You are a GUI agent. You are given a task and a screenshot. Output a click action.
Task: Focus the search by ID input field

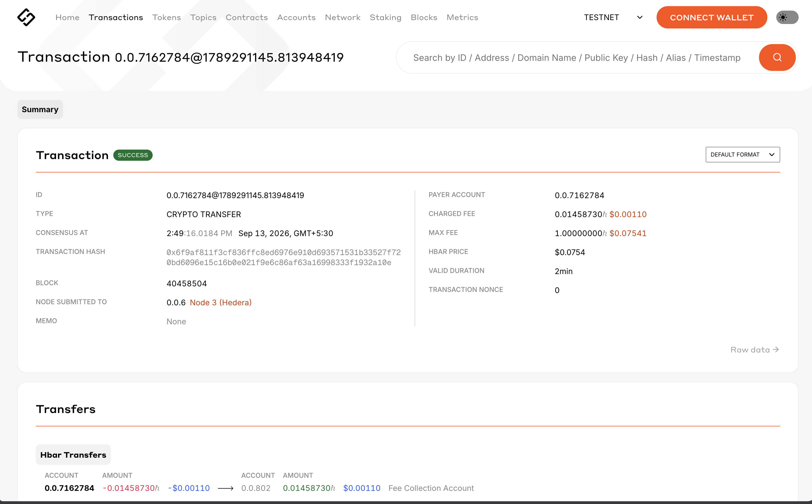point(576,58)
